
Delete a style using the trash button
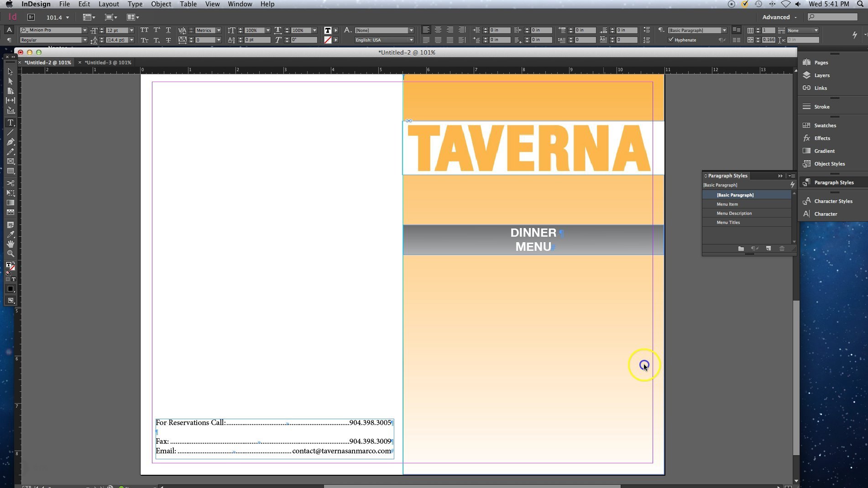(x=782, y=249)
